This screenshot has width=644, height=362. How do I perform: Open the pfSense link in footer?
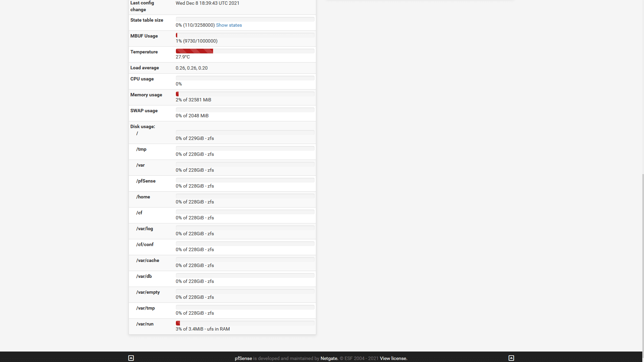coord(243,358)
